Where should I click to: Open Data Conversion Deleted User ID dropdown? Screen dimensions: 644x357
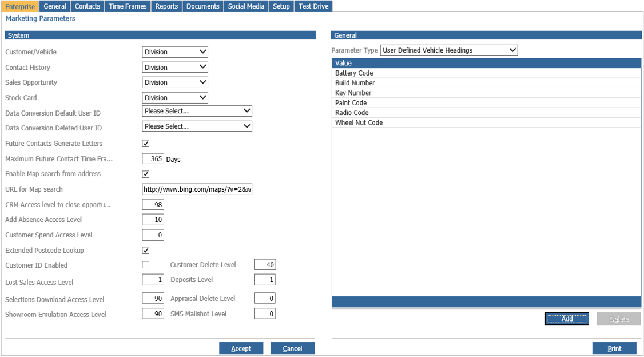tap(197, 126)
